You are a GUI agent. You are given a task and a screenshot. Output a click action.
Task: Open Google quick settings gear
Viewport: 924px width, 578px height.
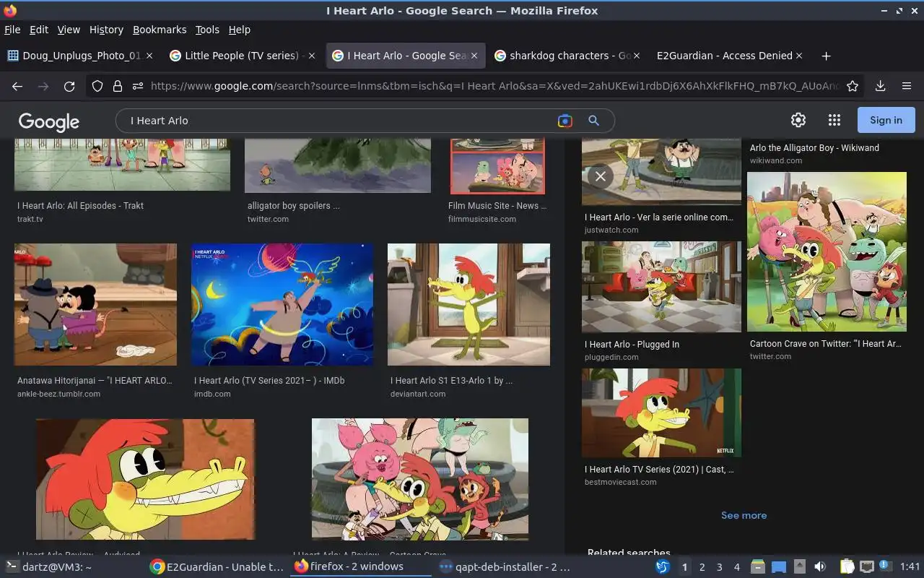(798, 120)
